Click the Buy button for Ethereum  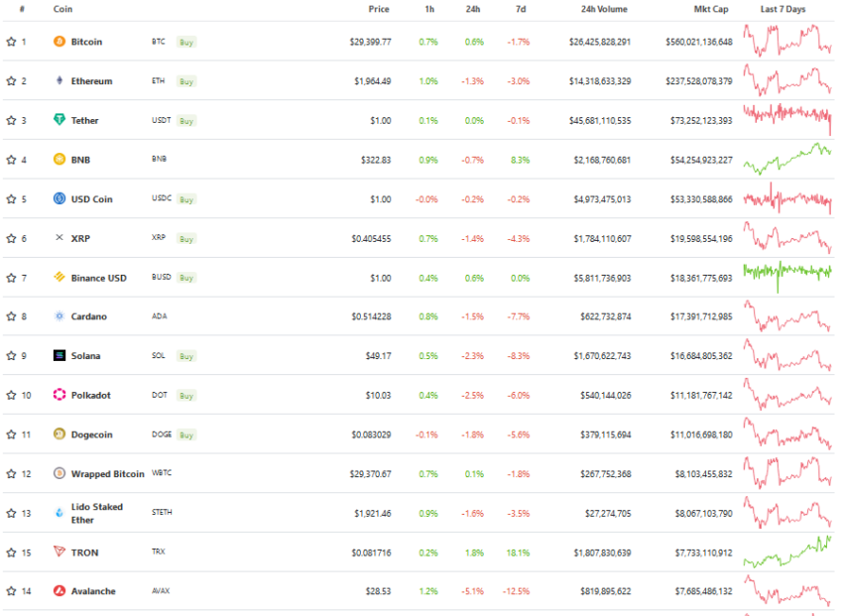[x=186, y=81]
